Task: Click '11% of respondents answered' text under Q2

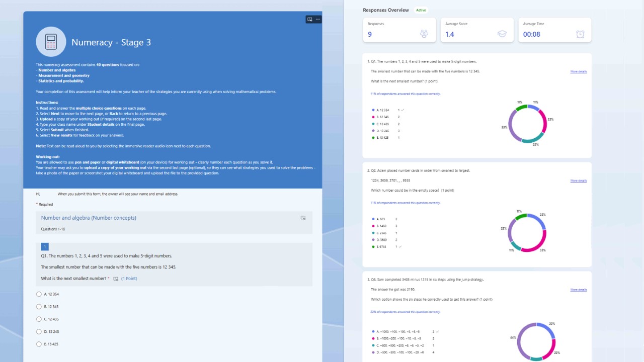Action: click(406, 203)
